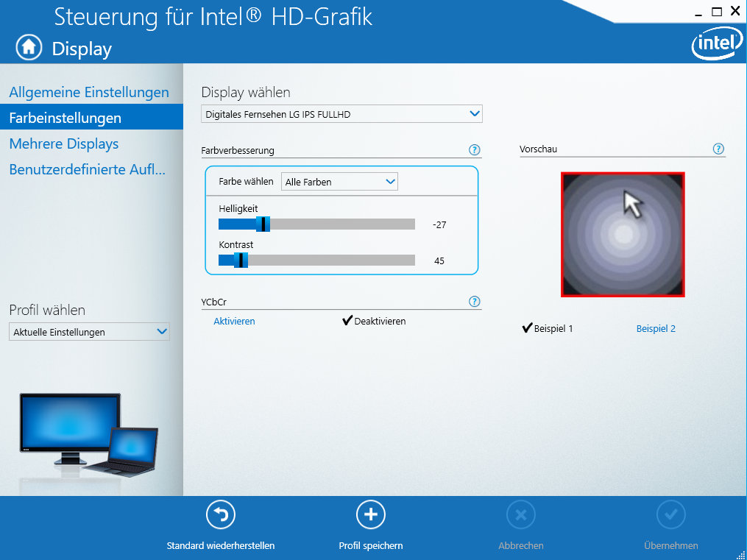Maximize the Intel HD-Grafik window

coord(717,12)
